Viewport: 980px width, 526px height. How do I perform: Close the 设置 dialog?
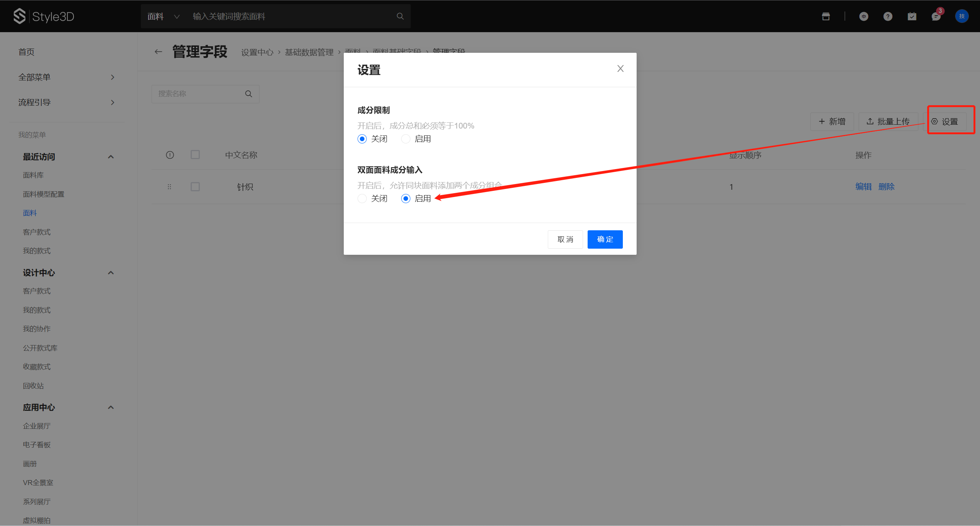point(620,68)
